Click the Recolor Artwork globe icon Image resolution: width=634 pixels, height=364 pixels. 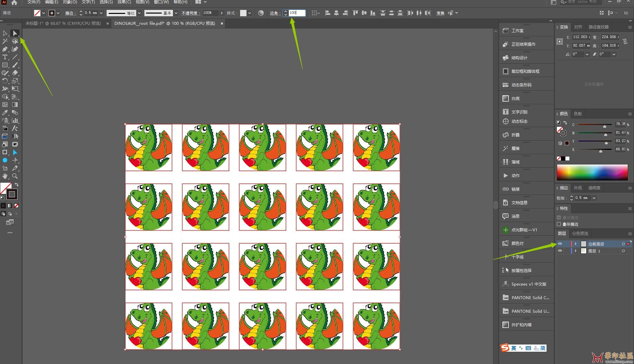click(261, 13)
